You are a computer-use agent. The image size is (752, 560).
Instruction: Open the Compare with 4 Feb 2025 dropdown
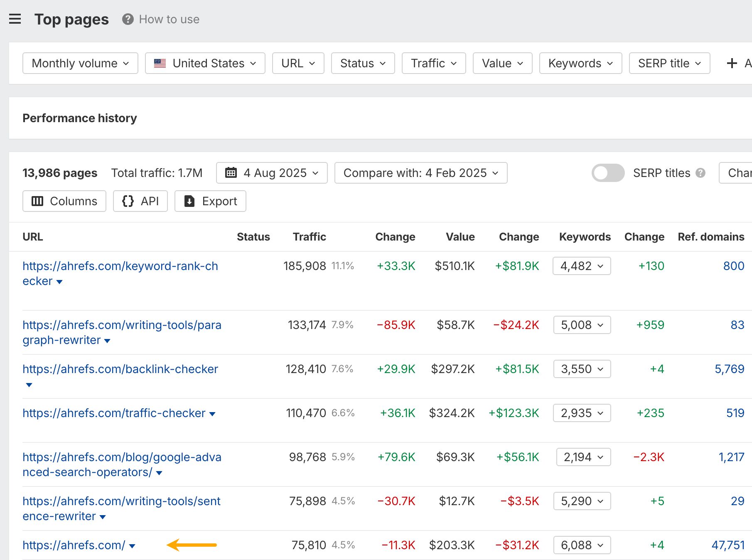point(420,173)
